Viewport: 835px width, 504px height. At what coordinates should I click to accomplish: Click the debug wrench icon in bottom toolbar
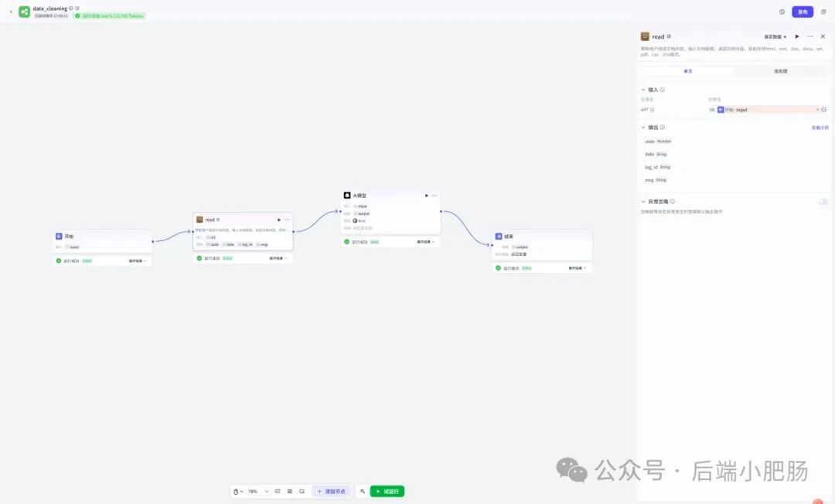click(x=363, y=491)
